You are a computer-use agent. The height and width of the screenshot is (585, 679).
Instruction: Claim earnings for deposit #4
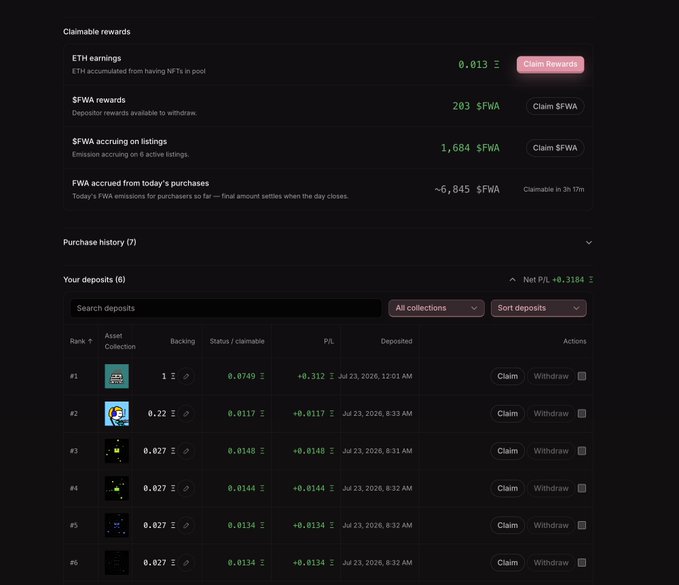coord(507,488)
